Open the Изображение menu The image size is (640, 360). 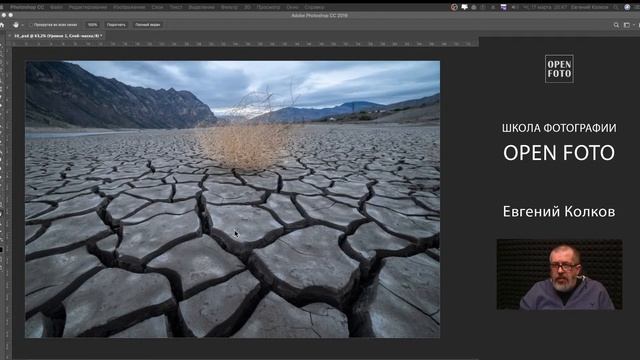point(129,7)
